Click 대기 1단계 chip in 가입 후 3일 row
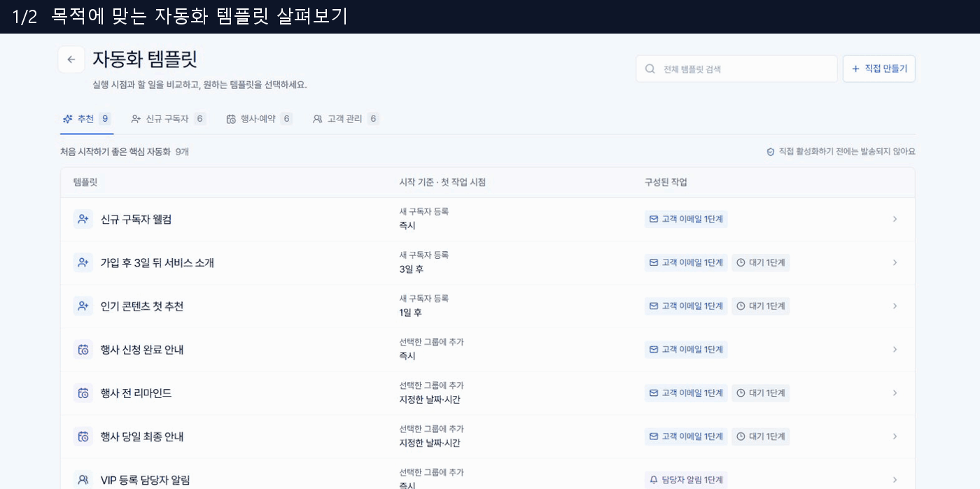Screen dimensions: 980x489 pyautogui.click(x=761, y=262)
